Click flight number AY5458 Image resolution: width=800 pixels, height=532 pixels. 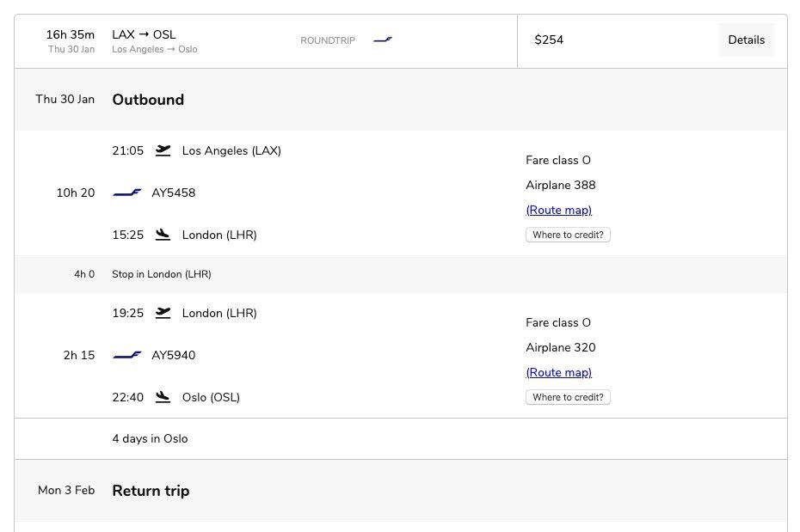point(174,193)
